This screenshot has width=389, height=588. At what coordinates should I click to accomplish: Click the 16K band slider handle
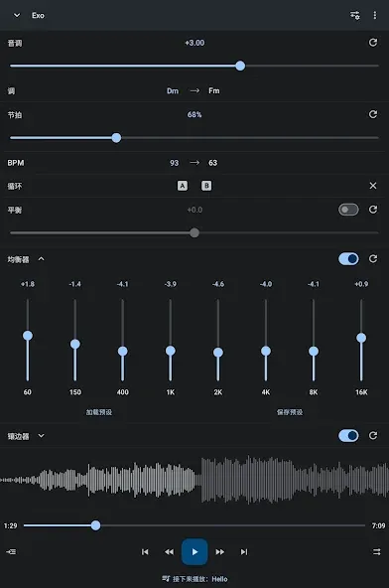361,338
